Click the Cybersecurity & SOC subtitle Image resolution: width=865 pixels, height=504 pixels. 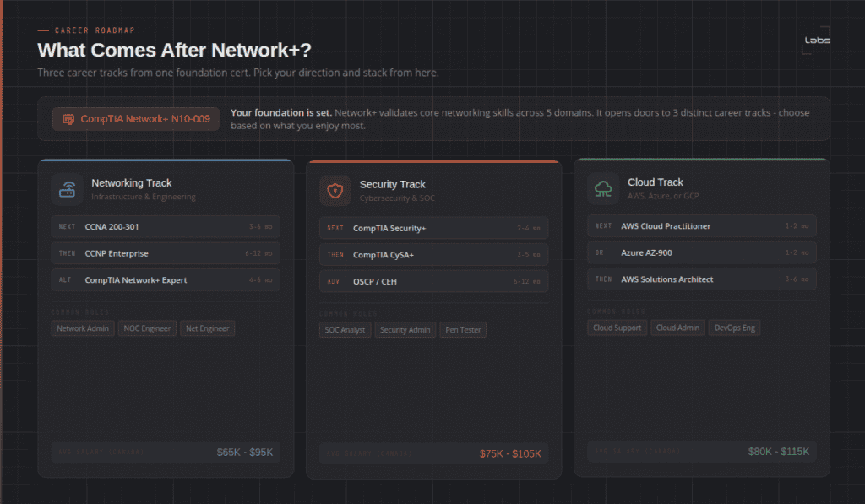point(397,198)
